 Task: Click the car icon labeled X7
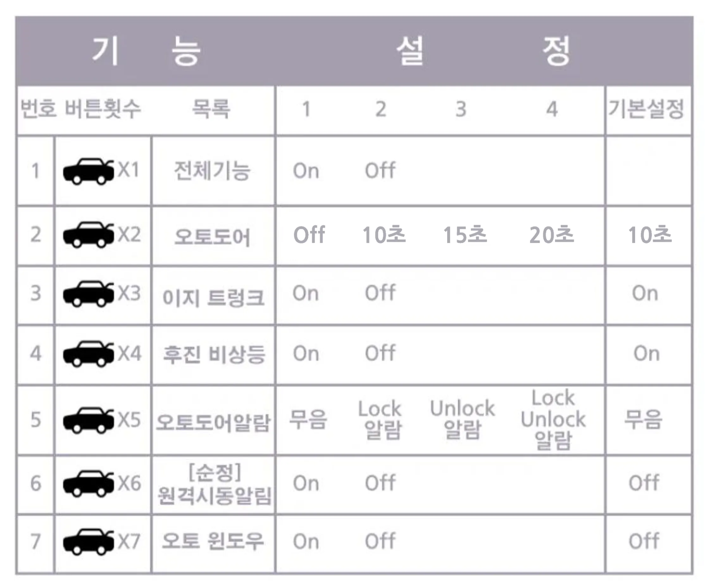tap(88, 542)
